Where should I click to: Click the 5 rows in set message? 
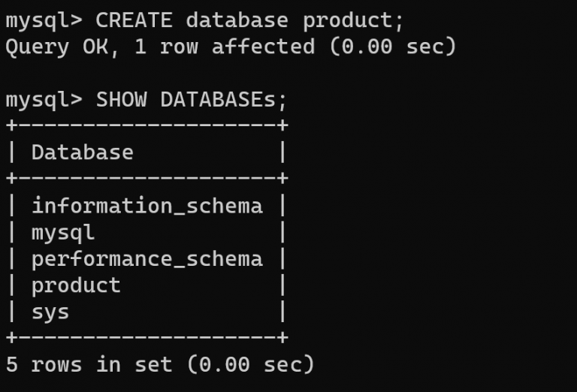(160, 365)
